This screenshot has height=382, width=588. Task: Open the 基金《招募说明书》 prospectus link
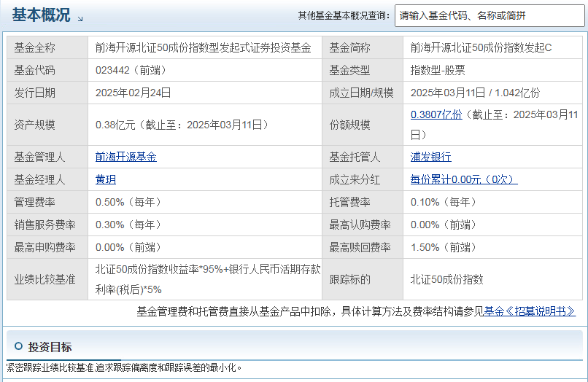tap(530, 311)
